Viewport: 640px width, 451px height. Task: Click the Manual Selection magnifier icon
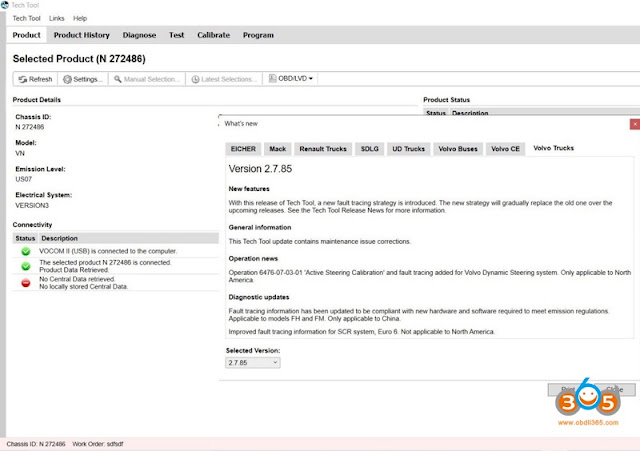[118, 79]
